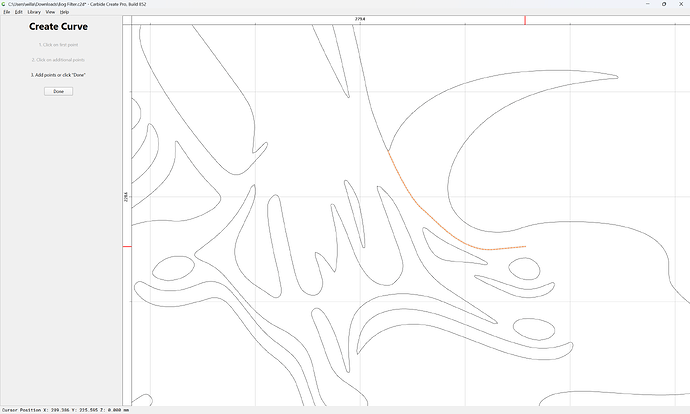This screenshot has height=414, width=690.
Task: Open the Library menu
Action: click(34, 12)
